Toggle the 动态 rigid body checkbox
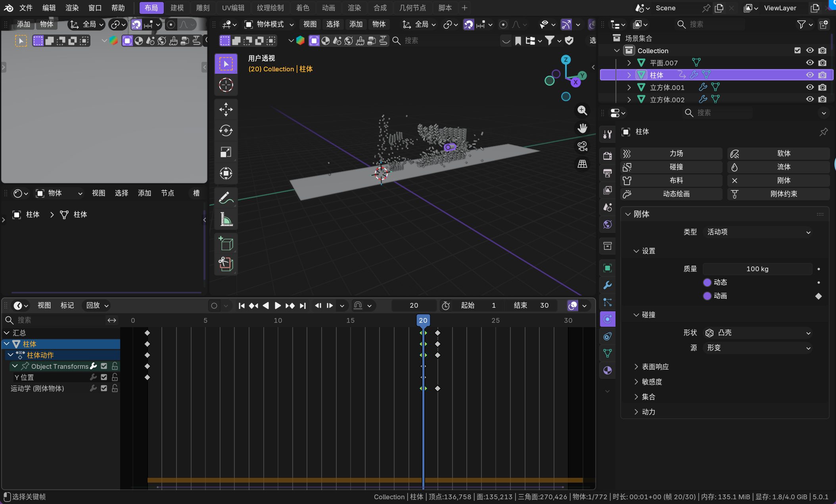This screenshot has height=504, width=836. coord(707,282)
